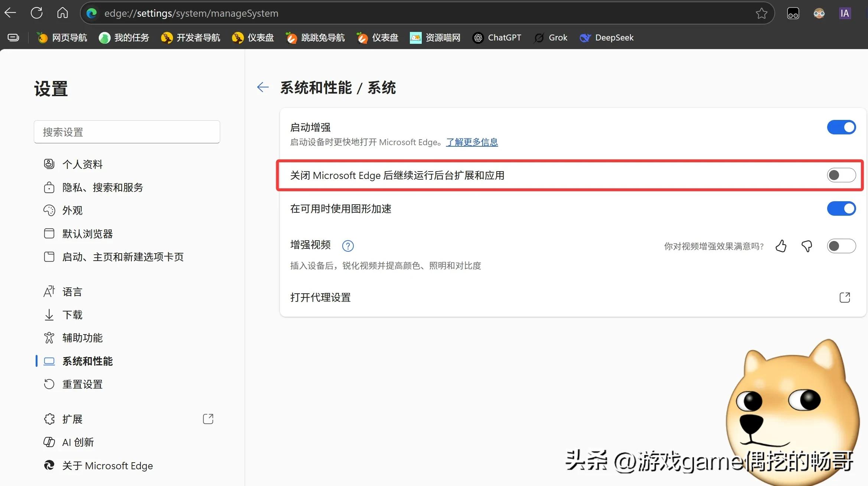
Task: Turn off 在可用时使用图形加速 switch
Action: [841, 209]
